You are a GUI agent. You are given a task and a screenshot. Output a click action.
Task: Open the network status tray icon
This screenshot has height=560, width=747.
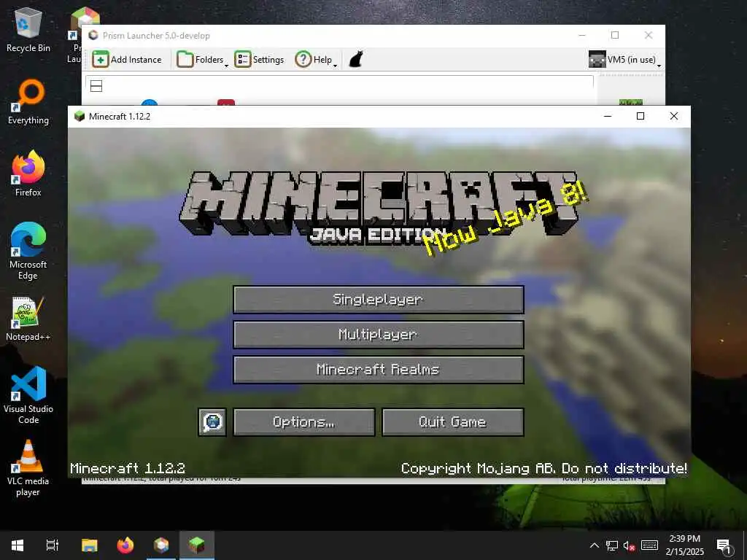tap(612, 545)
